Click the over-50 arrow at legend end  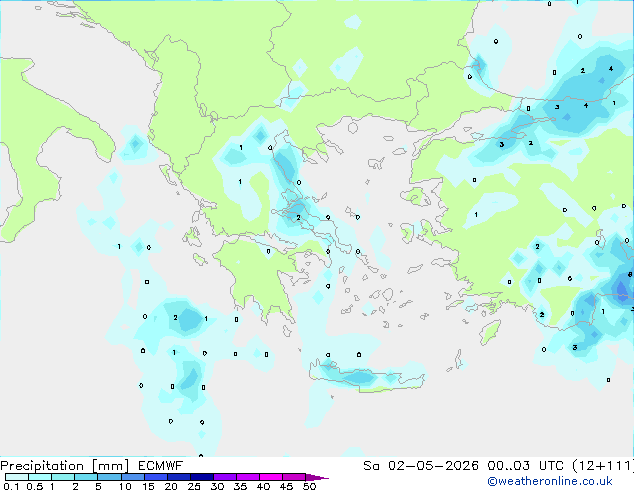[317, 477]
